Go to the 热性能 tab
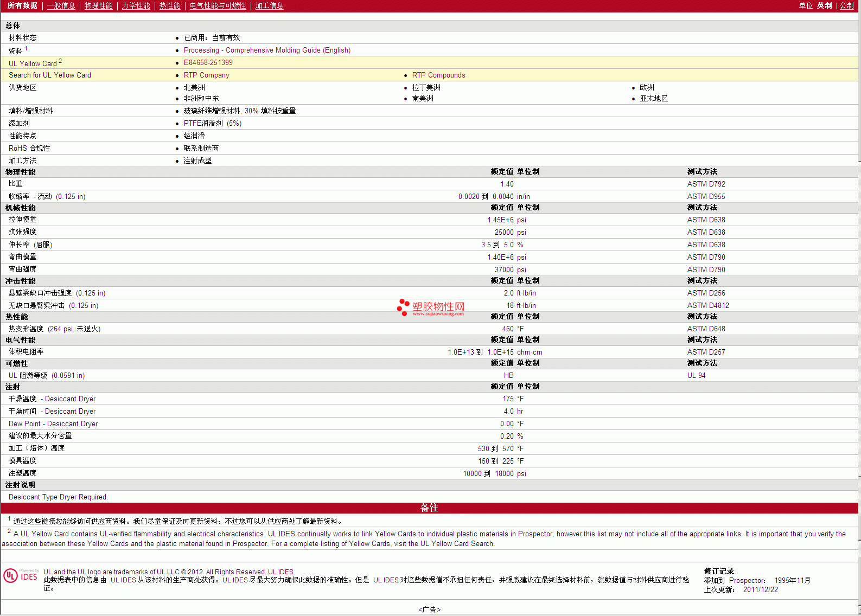 [170, 5]
